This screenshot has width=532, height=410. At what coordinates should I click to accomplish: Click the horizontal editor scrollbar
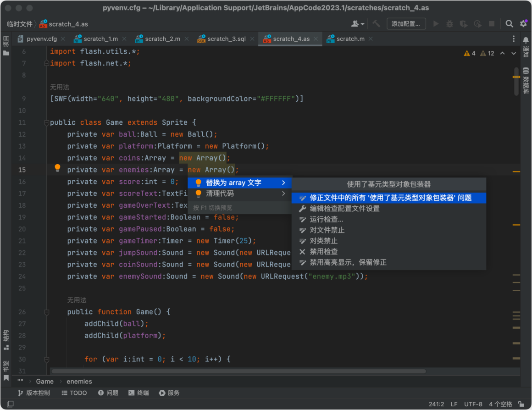pyautogui.click(x=238, y=371)
